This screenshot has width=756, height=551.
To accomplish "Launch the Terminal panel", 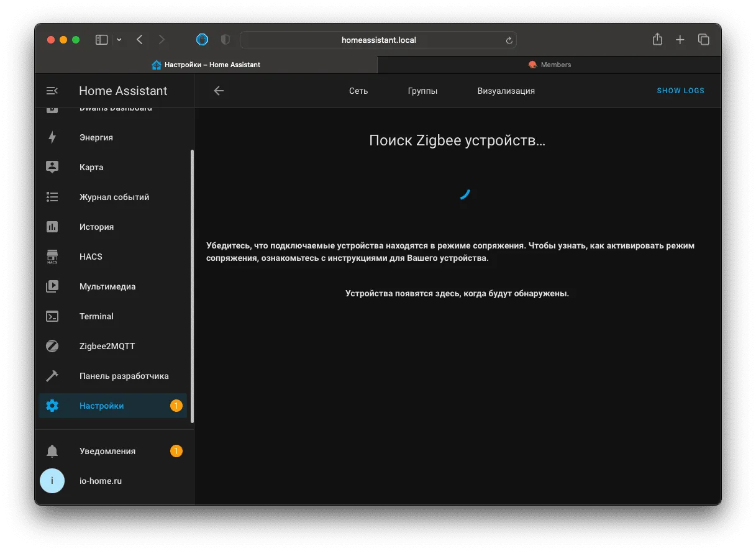I will (x=112, y=316).
